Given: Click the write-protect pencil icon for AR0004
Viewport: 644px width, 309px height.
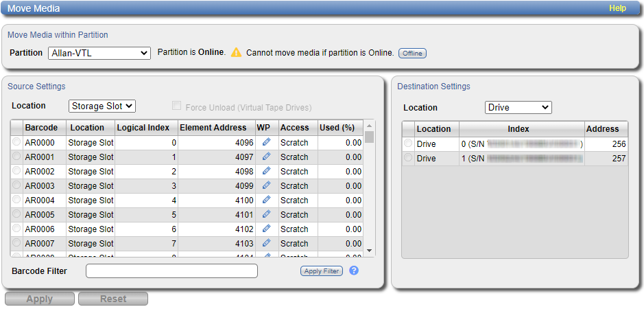Looking at the screenshot, I should pyautogui.click(x=266, y=200).
